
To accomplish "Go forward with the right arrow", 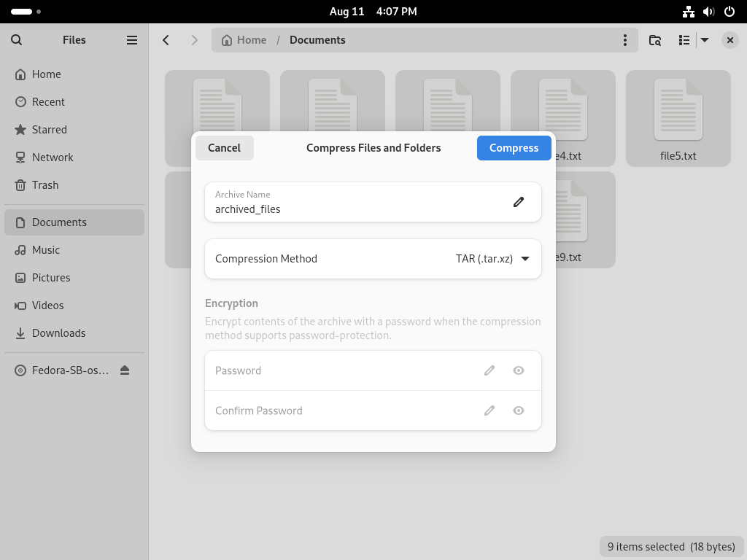I will coord(194,40).
